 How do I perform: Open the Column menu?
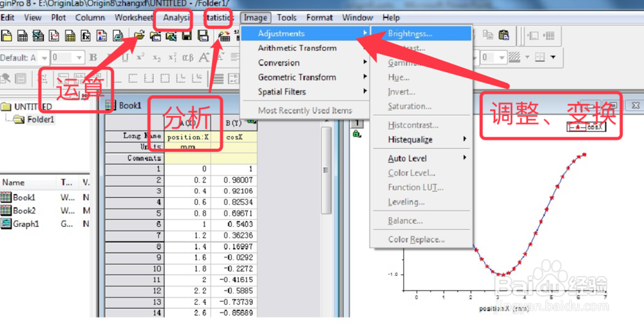[90, 17]
